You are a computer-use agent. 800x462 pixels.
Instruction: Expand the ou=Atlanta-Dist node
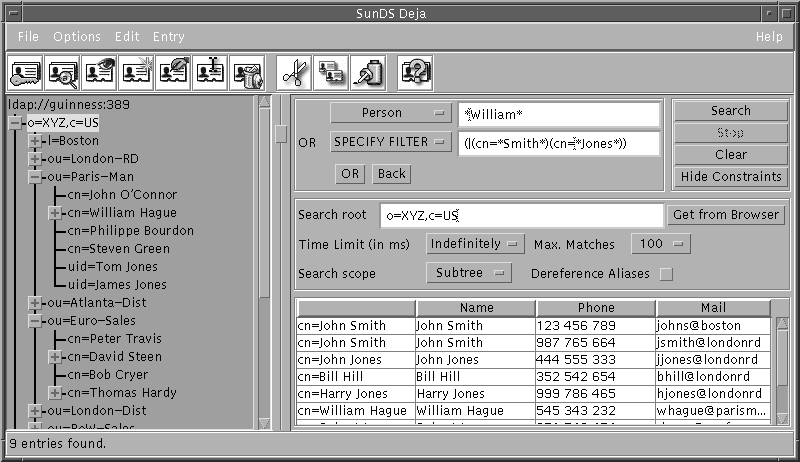pyautogui.click(x=35, y=303)
